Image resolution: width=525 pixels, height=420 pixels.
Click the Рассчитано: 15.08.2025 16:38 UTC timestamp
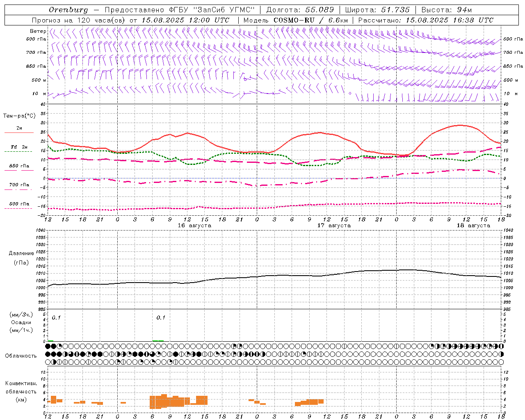(426, 20)
